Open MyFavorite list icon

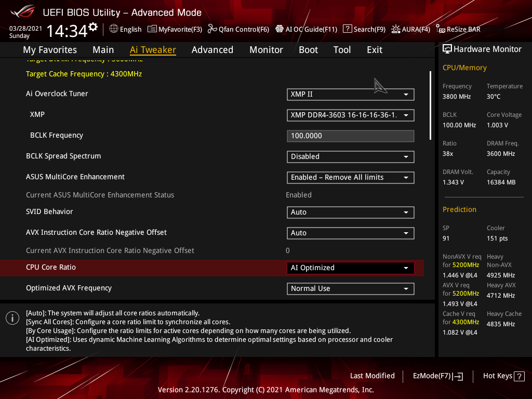(152, 29)
